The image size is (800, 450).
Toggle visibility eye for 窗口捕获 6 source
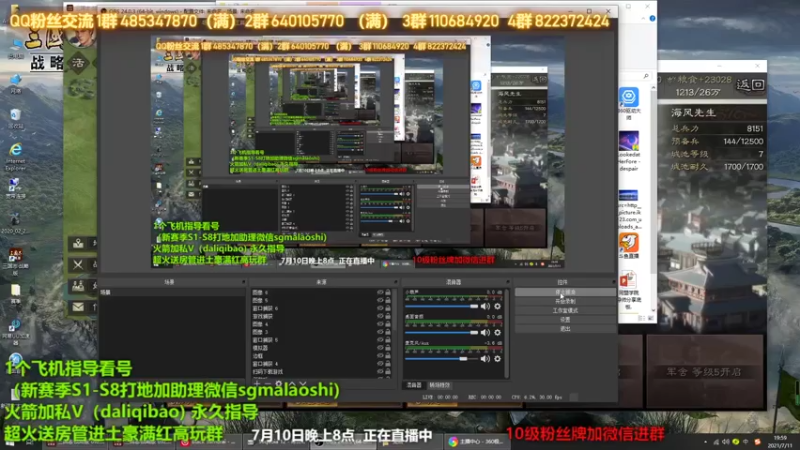[380, 308]
